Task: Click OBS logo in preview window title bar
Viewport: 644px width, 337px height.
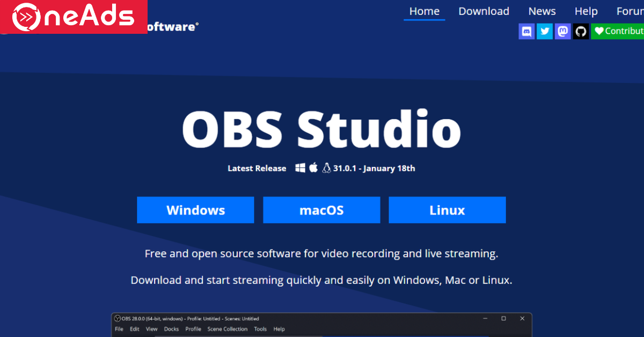Action: tap(118, 319)
